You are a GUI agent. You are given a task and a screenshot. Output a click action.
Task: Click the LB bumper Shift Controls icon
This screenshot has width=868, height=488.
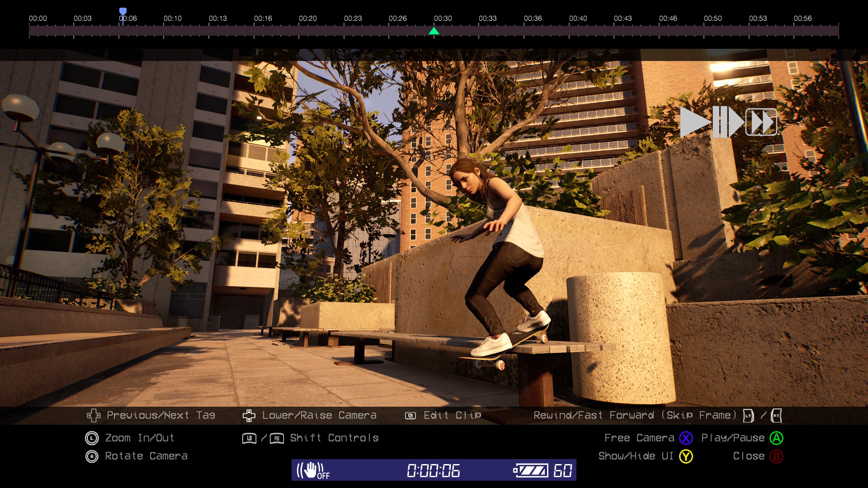tap(249, 438)
